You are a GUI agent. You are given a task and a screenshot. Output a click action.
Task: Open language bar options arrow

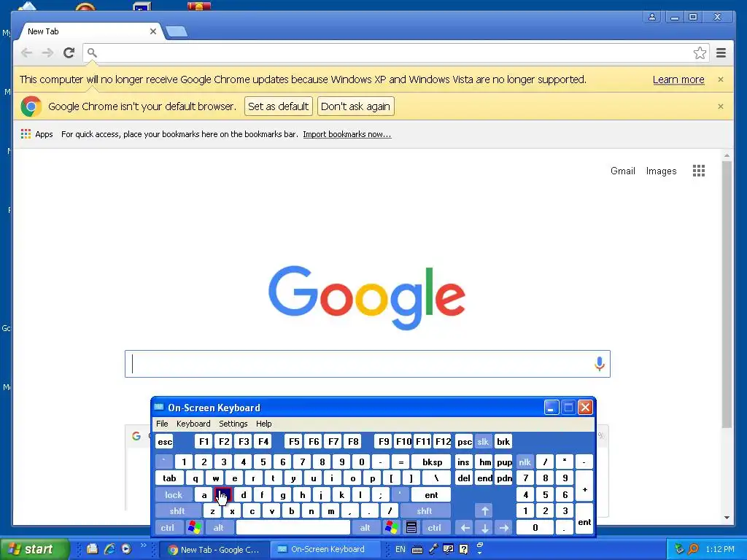(x=480, y=553)
